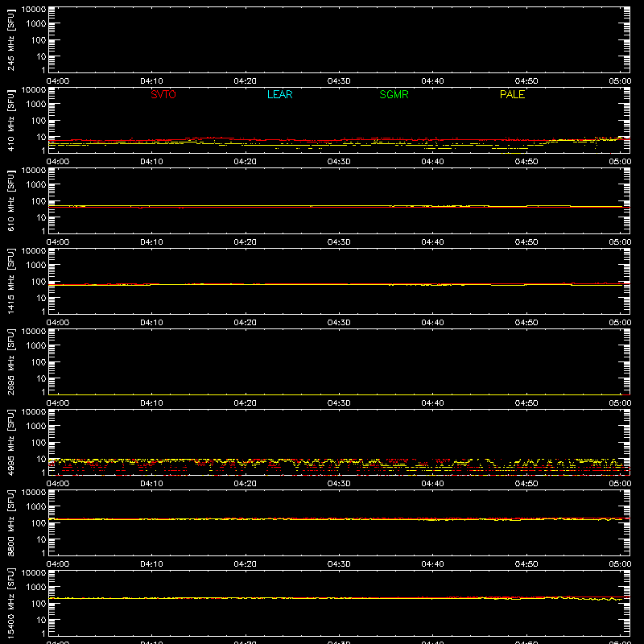Click the cyan LEAR legend label
This screenshot has width=644, height=644.
(279, 94)
